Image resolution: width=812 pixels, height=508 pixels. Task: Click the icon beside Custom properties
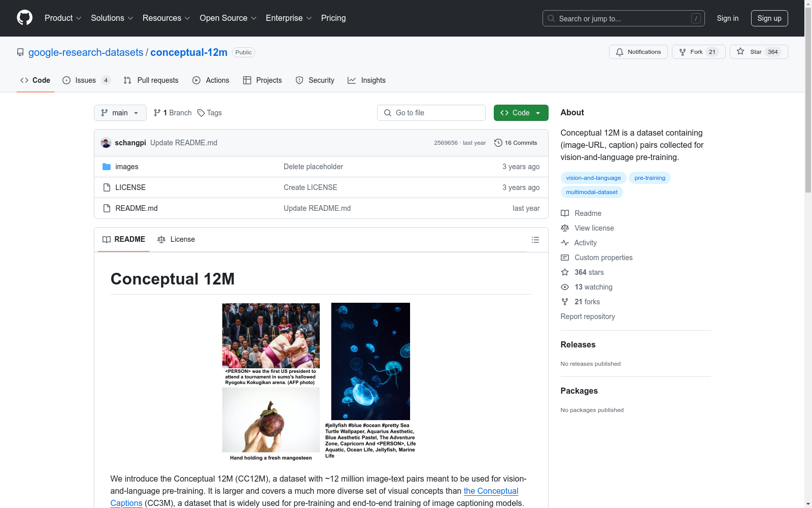565,258
